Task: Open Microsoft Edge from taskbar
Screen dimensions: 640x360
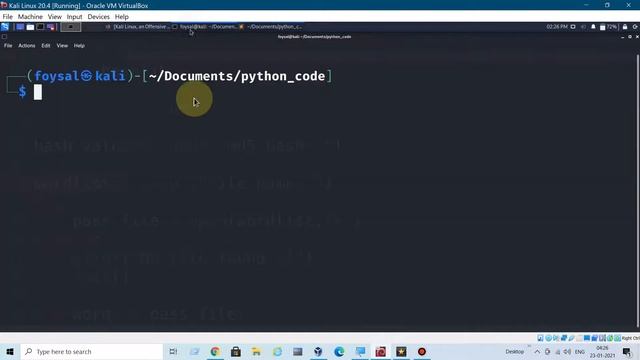Action: pyautogui.click(x=339, y=351)
